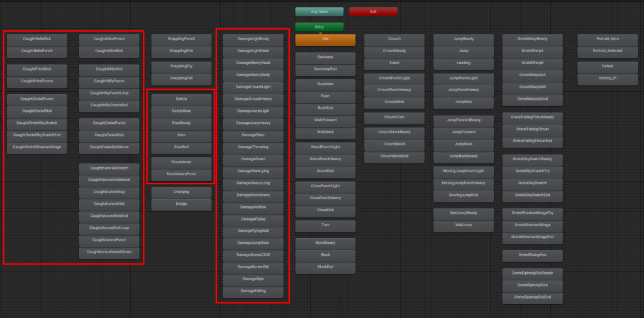Image resolution: width=644 pixels, height=318 pixels.
Task: Select the green Entry node
Action: coord(319,27)
